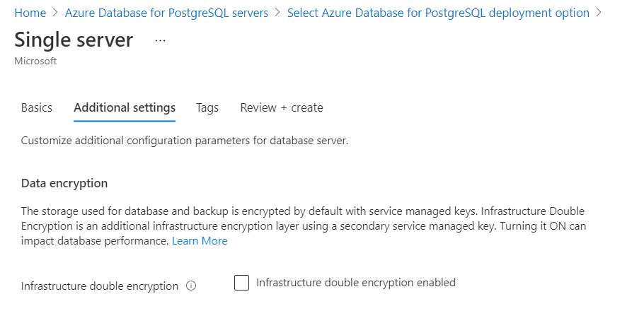The width and height of the screenshot is (644, 311).
Task: Click the 'Infrastructure double encryption' field label
Action: pyautogui.click(x=100, y=286)
